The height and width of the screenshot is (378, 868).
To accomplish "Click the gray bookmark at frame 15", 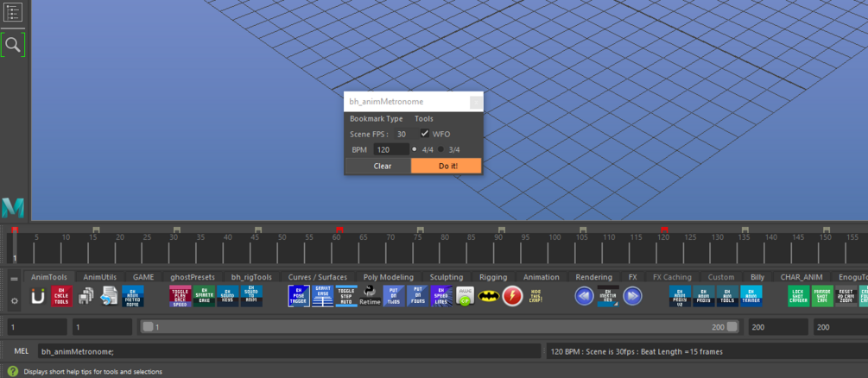I will coord(97,229).
